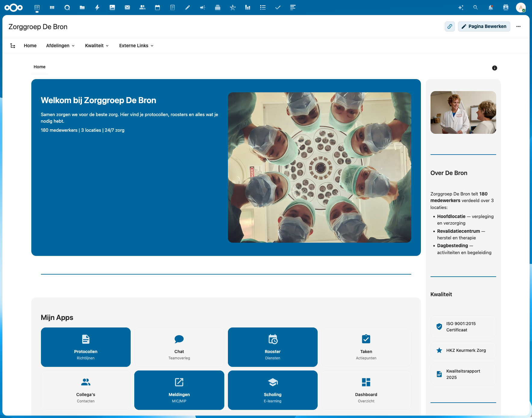Open the Deck stacked cards icon
Image resolution: width=532 pixels, height=418 pixels.
click(x=218, y=8)
